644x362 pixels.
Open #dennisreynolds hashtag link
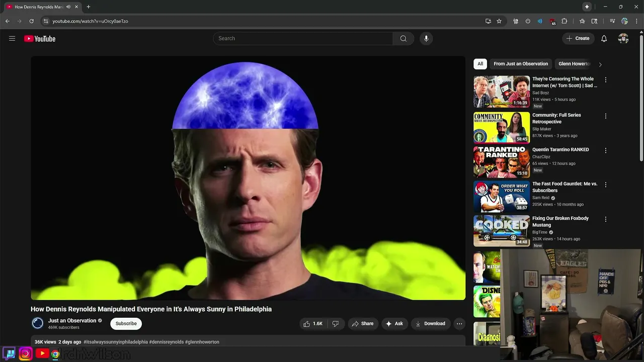[167, 342]
